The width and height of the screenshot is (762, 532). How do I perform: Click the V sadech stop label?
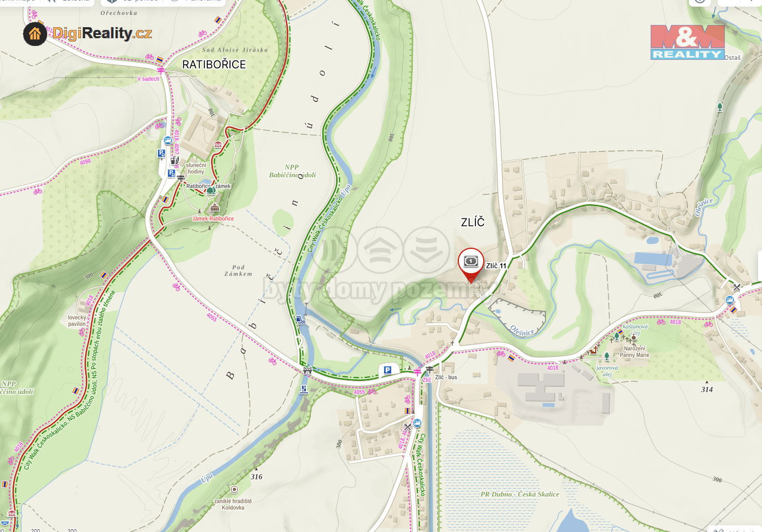coord(148,79)
